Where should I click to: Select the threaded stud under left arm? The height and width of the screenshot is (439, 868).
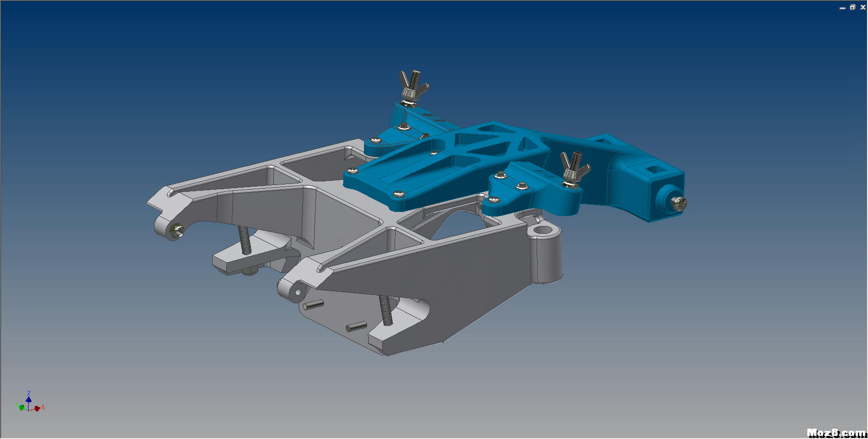coord(245,240)
